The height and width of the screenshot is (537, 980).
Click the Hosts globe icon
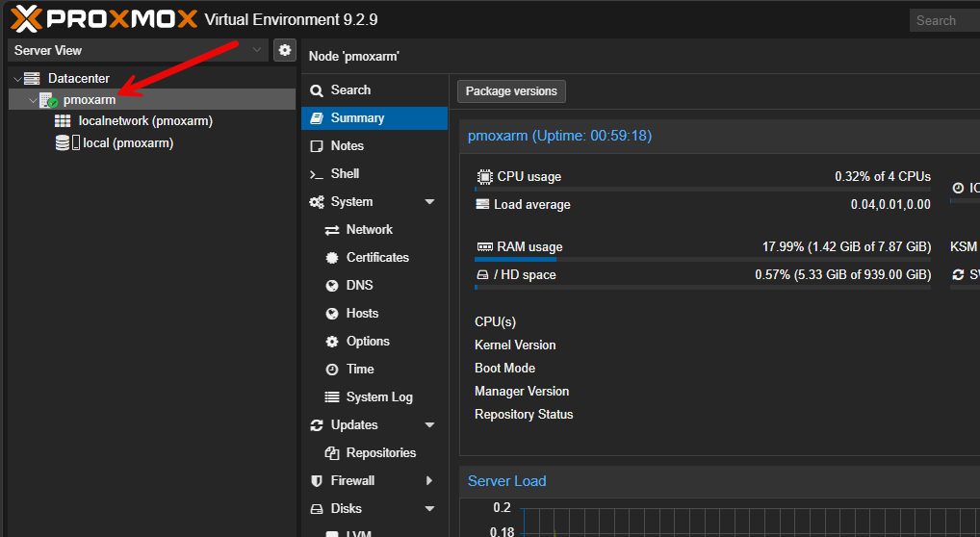[332, 314]
